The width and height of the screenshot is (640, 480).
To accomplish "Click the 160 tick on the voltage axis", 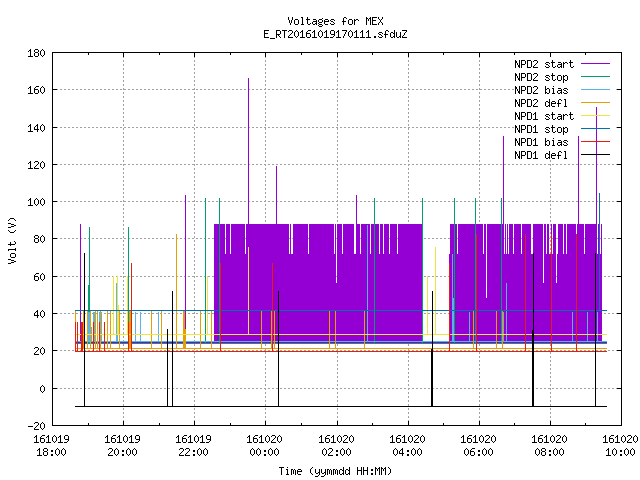I will (36, 90).
